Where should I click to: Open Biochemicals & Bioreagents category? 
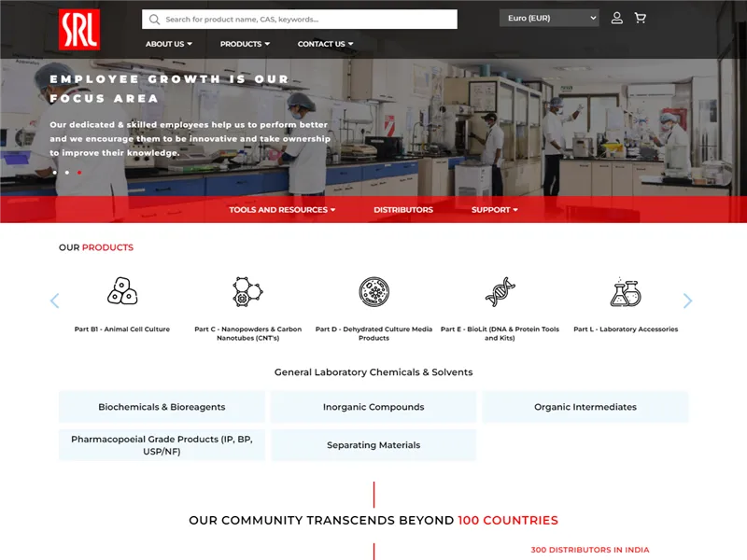pos(162,406)
